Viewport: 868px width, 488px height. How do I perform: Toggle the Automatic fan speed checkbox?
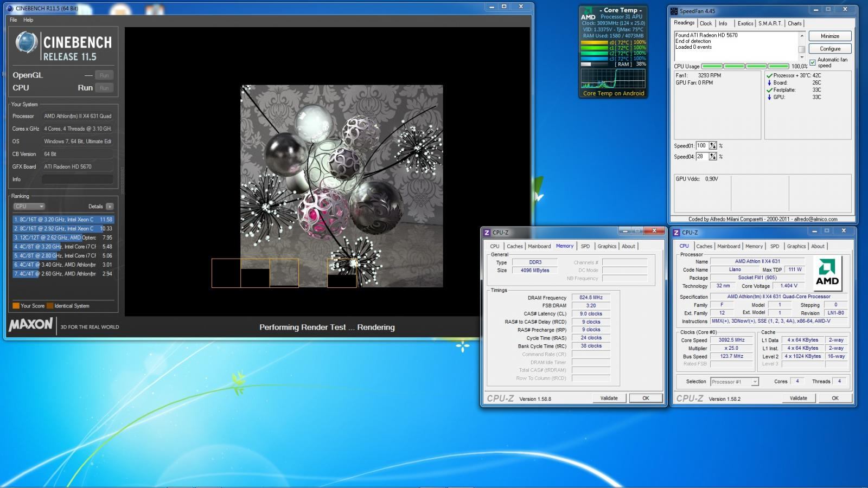coord(813,62)
